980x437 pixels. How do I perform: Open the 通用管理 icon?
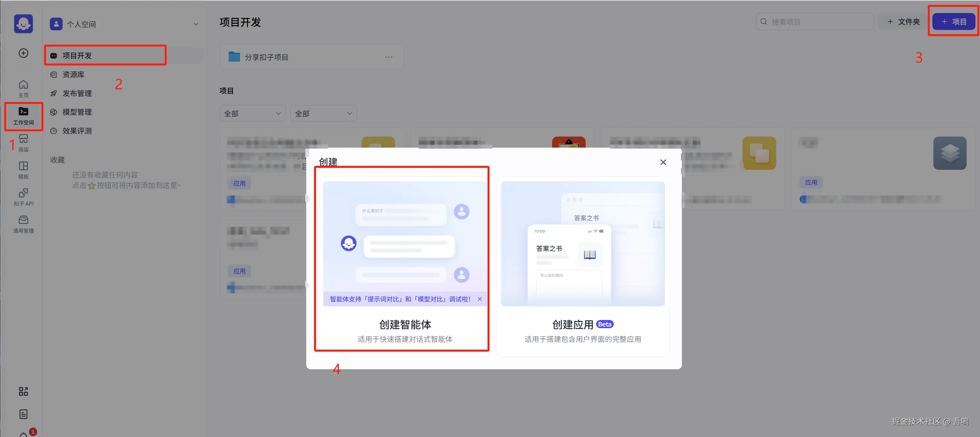pyautogui.click(x=23, y=224)
